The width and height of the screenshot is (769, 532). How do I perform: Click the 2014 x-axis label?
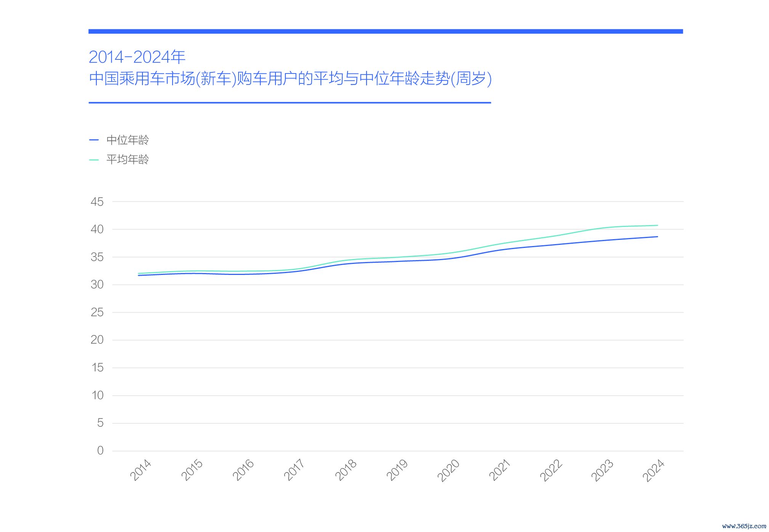pyautogui.click(x=141, y=470)
